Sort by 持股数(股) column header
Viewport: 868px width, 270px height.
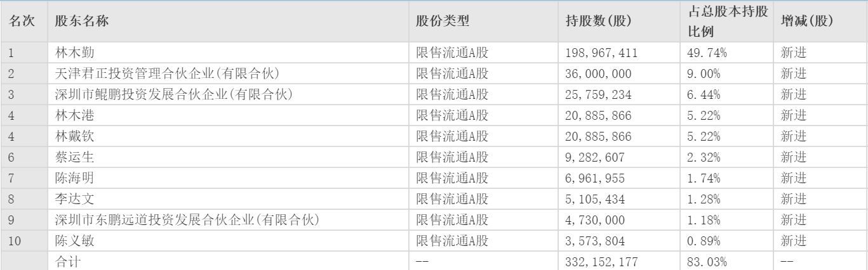[x=598, y=21]
